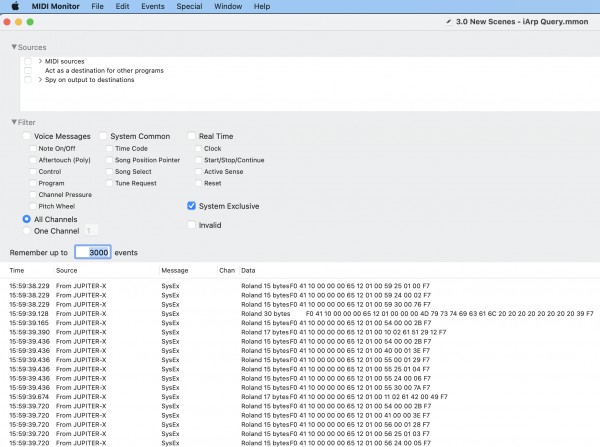Viewport: 600px width, 447px height.
Task: Toggle the System Common checkbox
Action: point(103,136)
